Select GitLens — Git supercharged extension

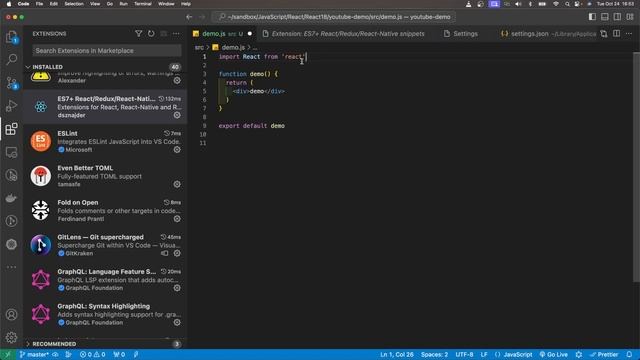(105, 245)
